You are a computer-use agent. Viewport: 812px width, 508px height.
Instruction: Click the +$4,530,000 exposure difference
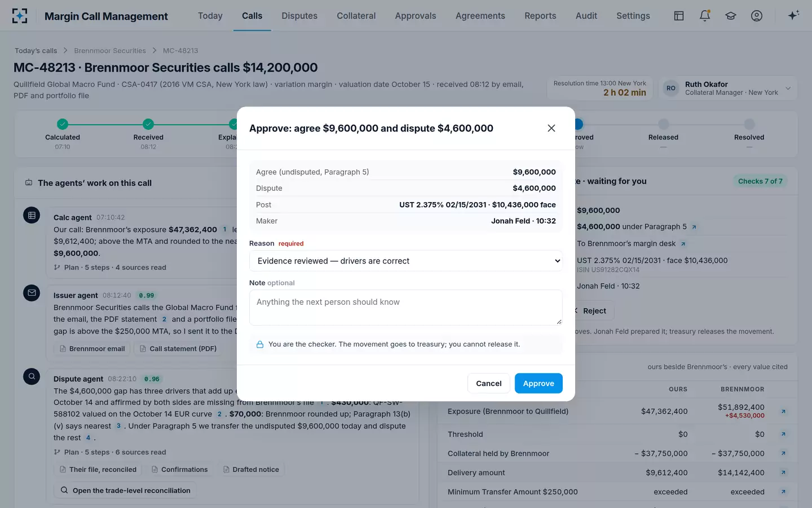click(745, 416)
